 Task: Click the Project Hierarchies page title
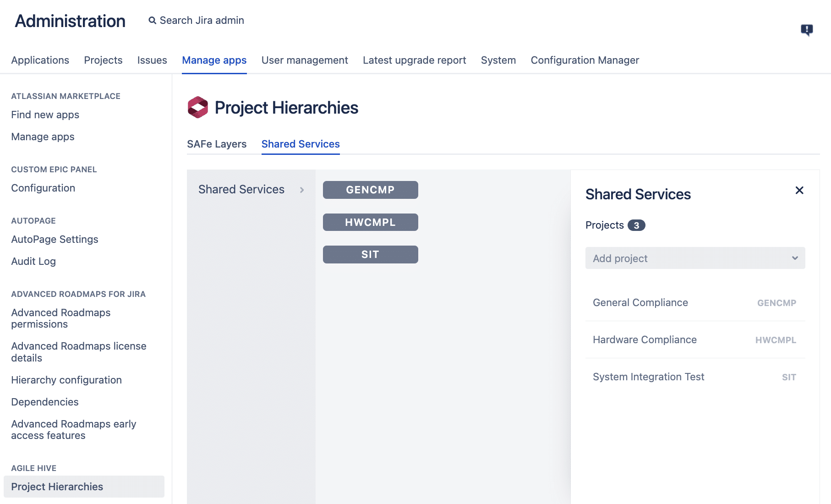(x=286, y=108)
